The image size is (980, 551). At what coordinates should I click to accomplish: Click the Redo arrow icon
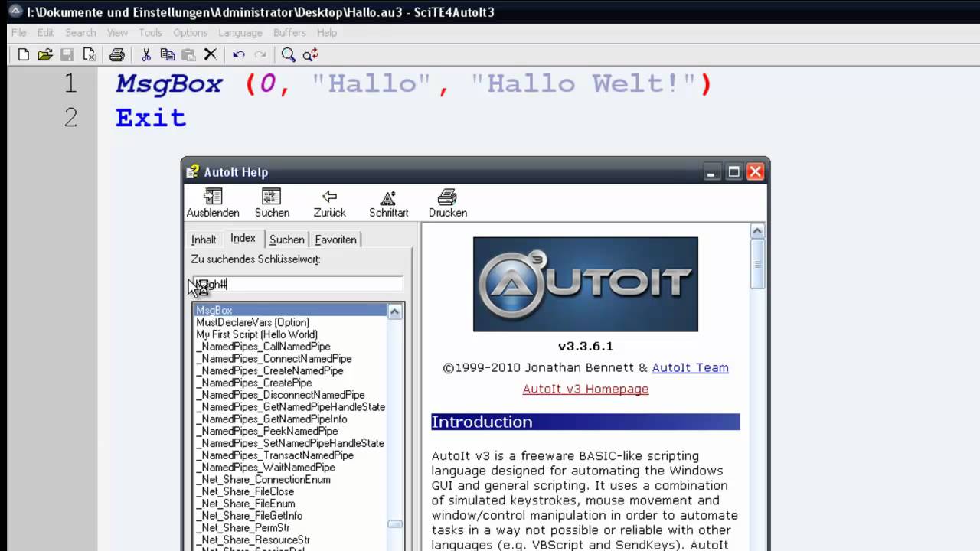pos(260,54)
